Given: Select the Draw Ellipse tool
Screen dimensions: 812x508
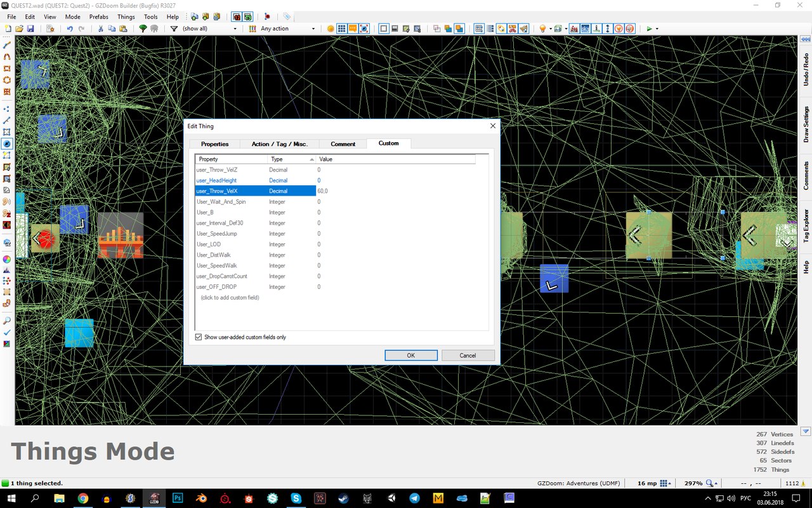Looking at the screenshot, I should click(7, 80).
